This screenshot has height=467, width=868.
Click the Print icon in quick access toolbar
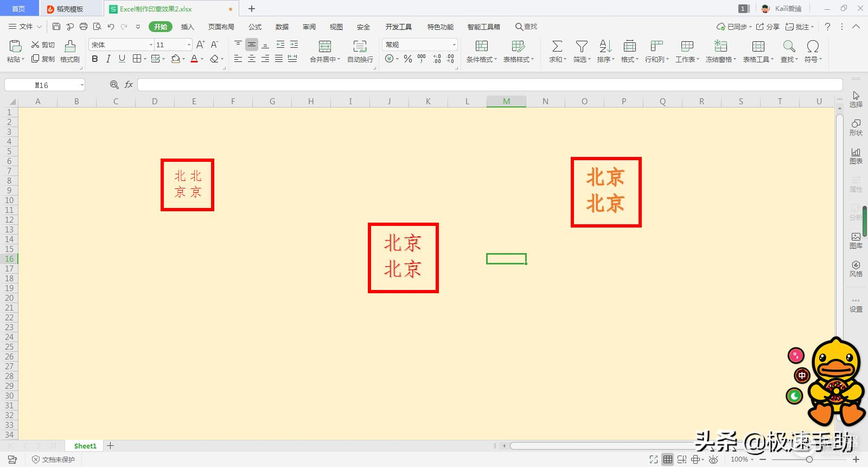pos(84,27)
